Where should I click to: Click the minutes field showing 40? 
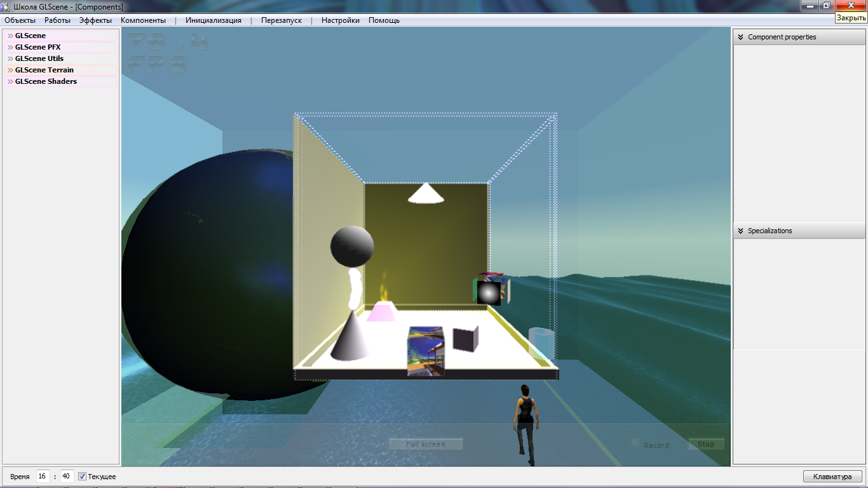tap(67, 476)
